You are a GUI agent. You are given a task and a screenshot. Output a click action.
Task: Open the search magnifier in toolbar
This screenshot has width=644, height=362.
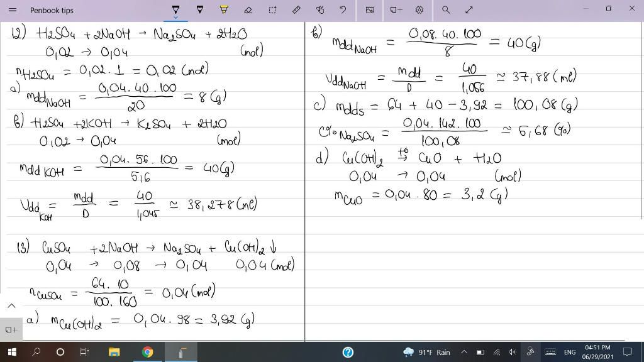point(446,10)
